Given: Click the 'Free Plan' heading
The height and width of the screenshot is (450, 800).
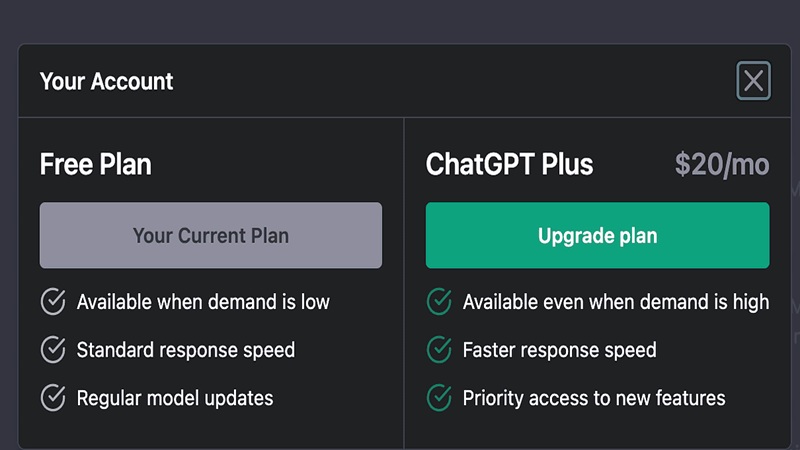Looking at the screenshot, I should (96, 164).
